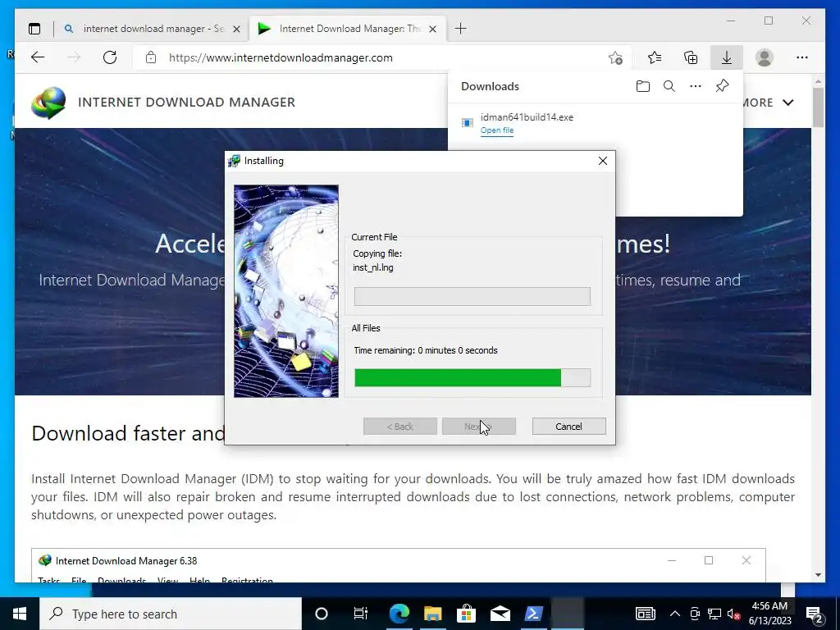Click the taskbar search box
840x630 pixels.
pos(171,614)
